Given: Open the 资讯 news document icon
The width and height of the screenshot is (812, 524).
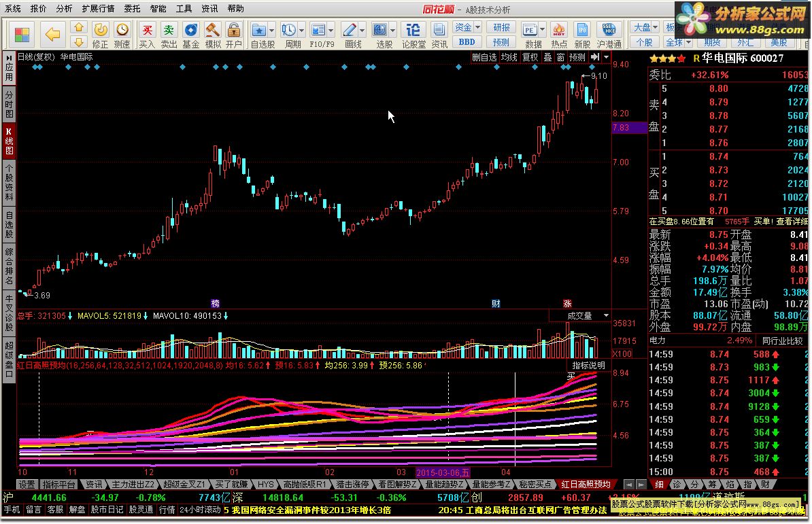Looking at the screenshot, I should (439, 30).
